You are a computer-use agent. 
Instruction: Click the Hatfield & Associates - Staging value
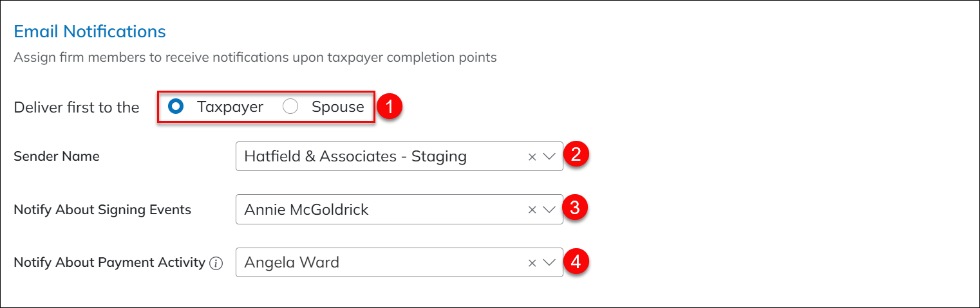pyautogui.click(x=355, y=156)
